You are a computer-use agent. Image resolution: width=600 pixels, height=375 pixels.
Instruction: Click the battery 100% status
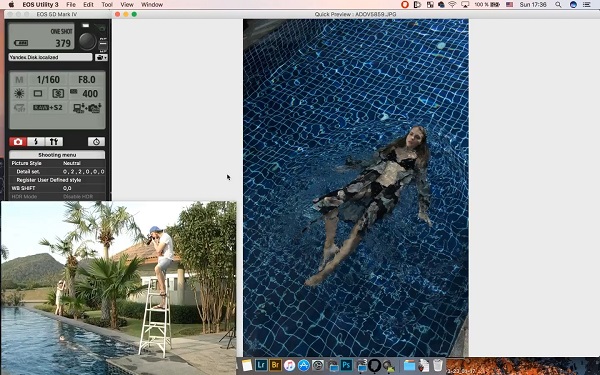pos(487,5)
